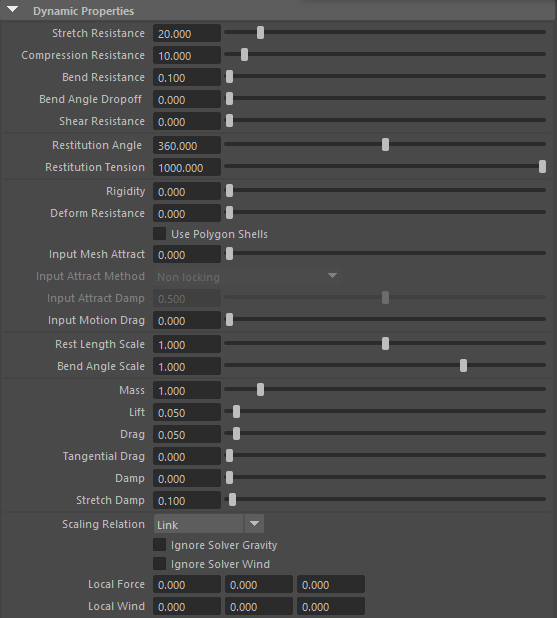Click the Rigidity slider handle

click(229, 191)
